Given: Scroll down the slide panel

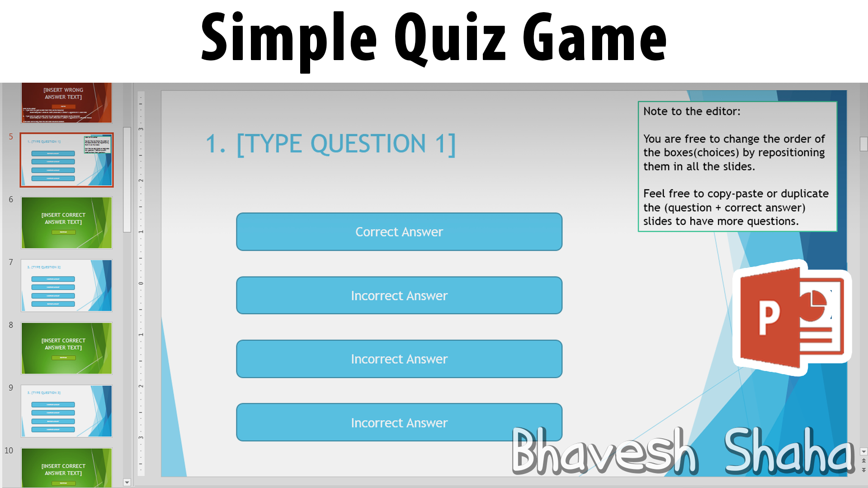Looking at the screenshot, I should (x=127, y=483).
